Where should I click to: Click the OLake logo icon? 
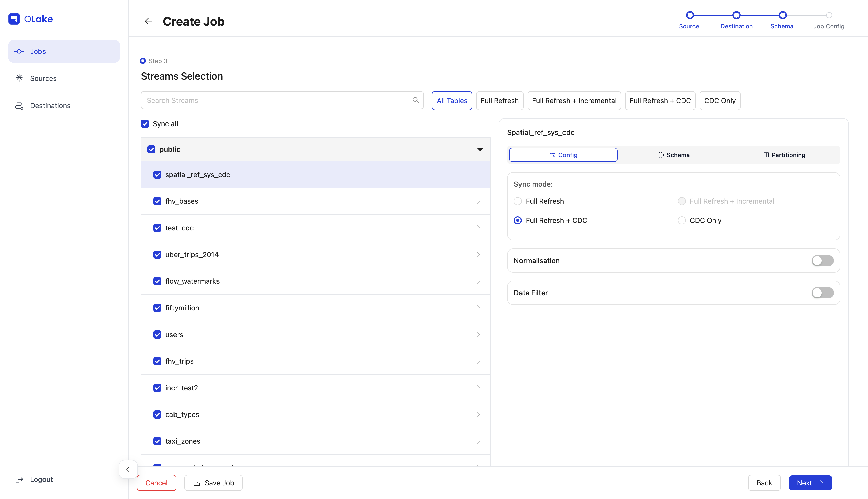pyautogui.click(x=14, y=19)
